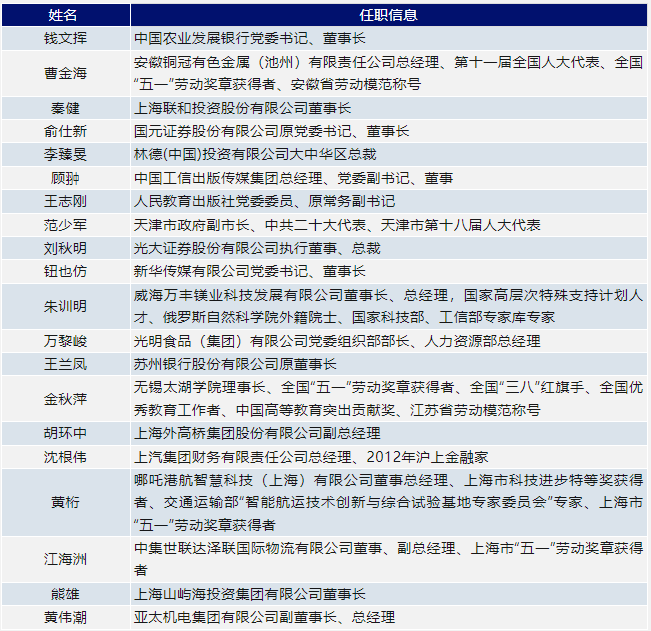Screen dimensions: 651x631
Task: Click the 林德(中国)投资有限公司 job info cell
Action: pyautogui.click(x=389, y=155)
